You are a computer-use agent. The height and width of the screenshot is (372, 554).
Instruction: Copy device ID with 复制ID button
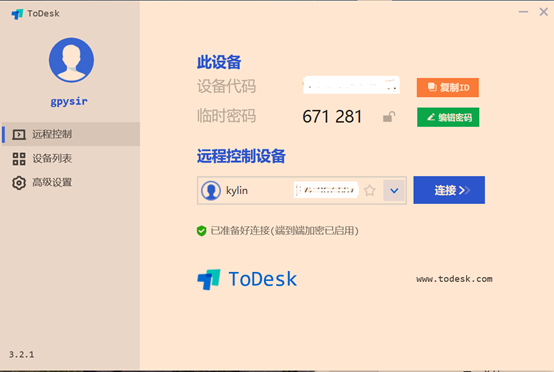coord(448,87)
